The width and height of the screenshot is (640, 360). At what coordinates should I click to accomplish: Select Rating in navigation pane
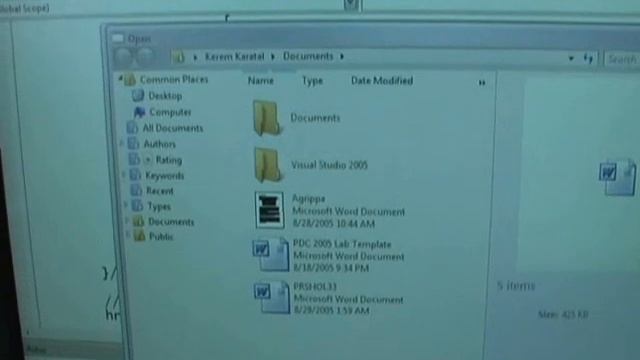(x=169, y=160)
